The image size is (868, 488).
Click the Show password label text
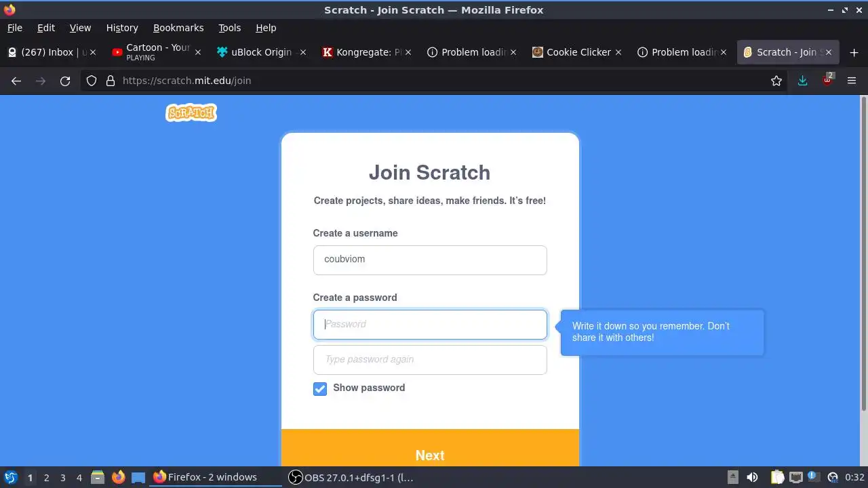[369, 388]
